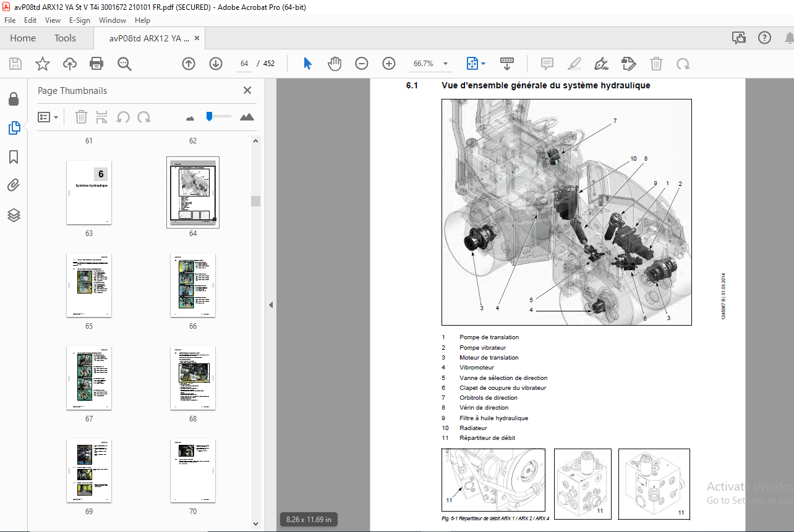Screen dimensions: 794x532
Task: Rotate the thumbnail pages clockwise
Action: pos(143,117)
